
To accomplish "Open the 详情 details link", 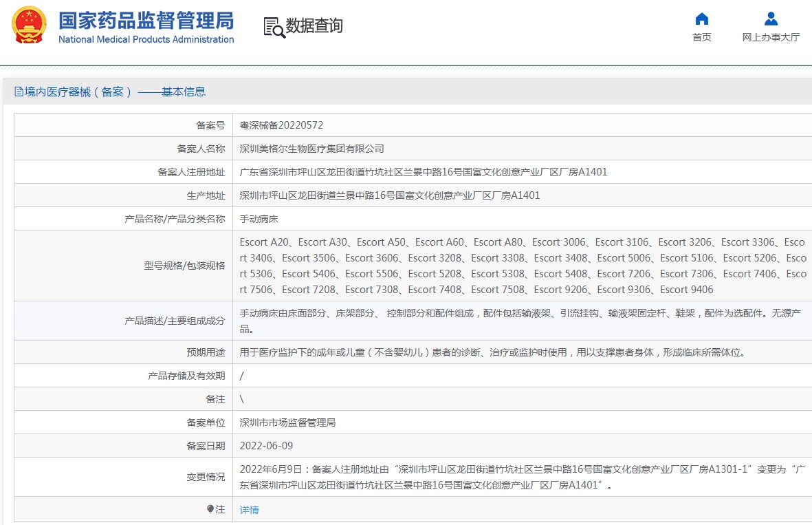I will click(249, 510).
